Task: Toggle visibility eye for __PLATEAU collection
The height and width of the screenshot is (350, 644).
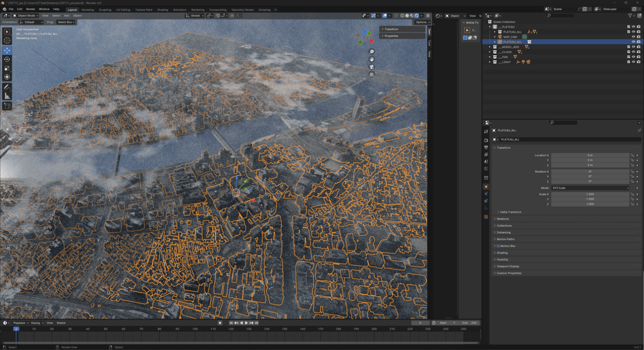Action: pyautogui.click(x=633, y=27)
